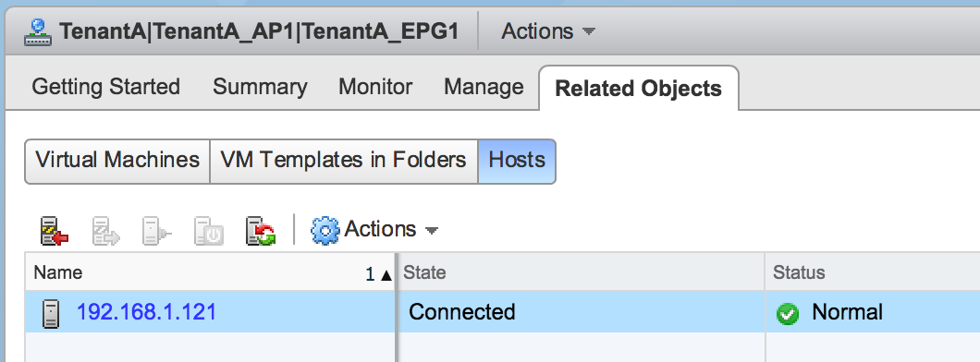
Task: Click the Shut Down host icon
Action: [208, 231]
